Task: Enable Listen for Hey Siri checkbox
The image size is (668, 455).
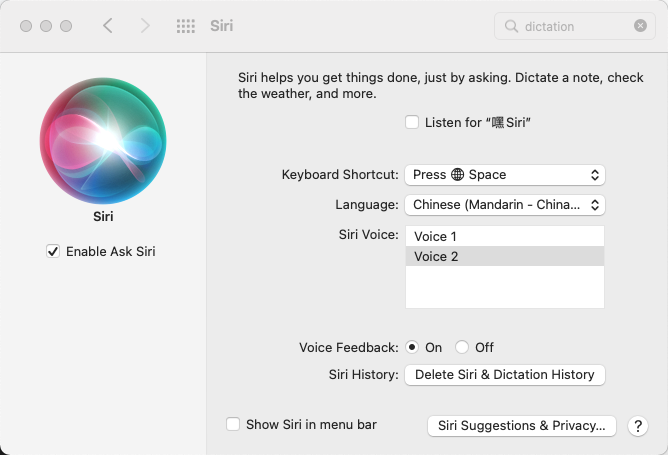Action: tap(412, 122)
